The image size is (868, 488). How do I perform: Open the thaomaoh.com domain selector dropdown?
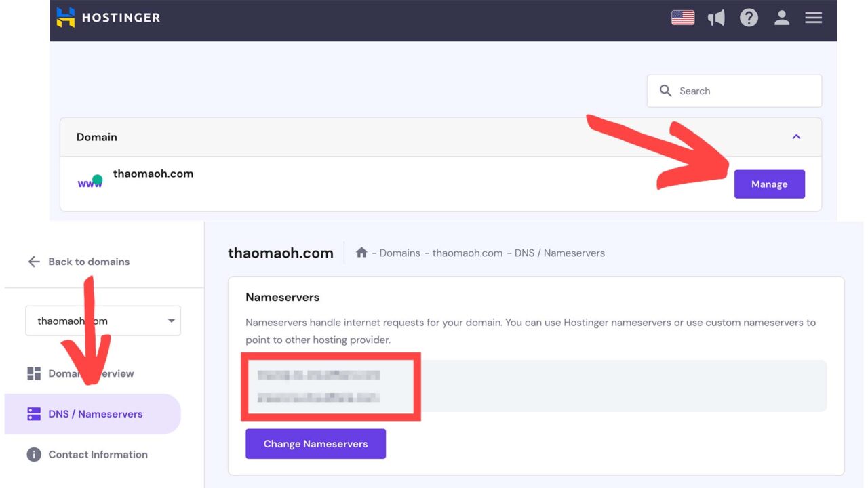(x=102, y=320)
